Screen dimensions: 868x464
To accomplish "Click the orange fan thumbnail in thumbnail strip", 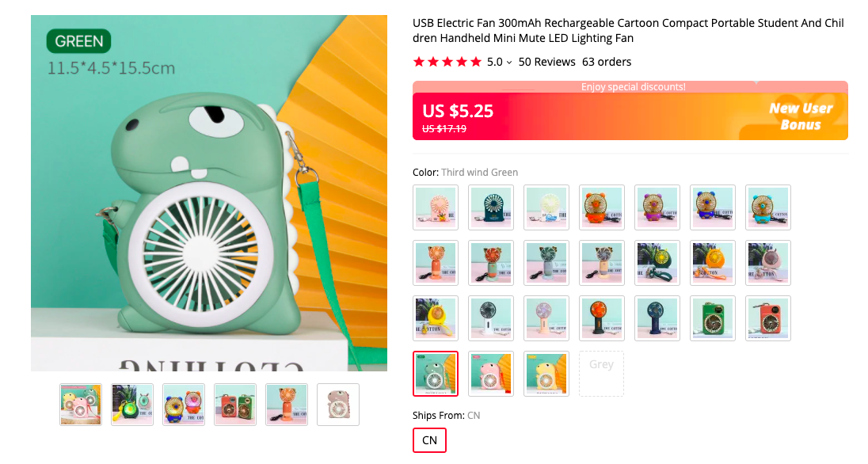I will (x=286, y=405).
